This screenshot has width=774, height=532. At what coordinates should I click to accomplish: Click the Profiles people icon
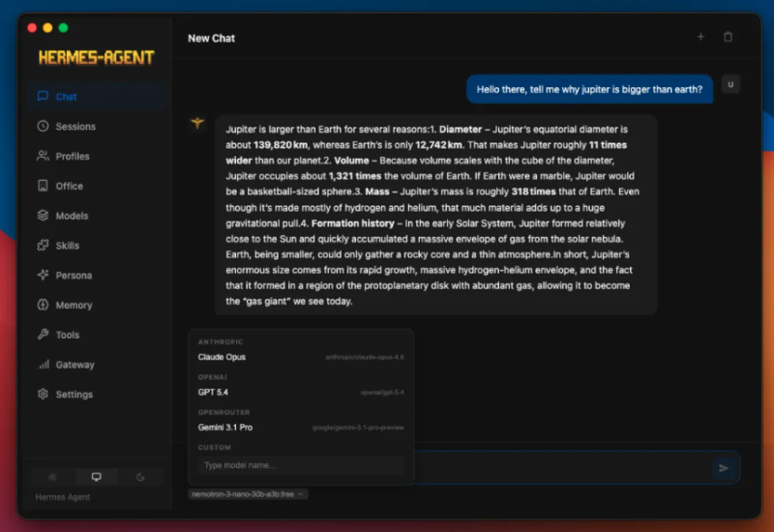(x=43, y=156)
